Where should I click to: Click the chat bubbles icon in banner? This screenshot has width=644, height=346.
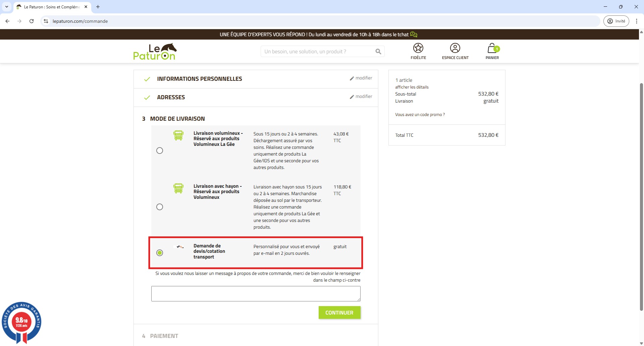(x=414, y=35)
